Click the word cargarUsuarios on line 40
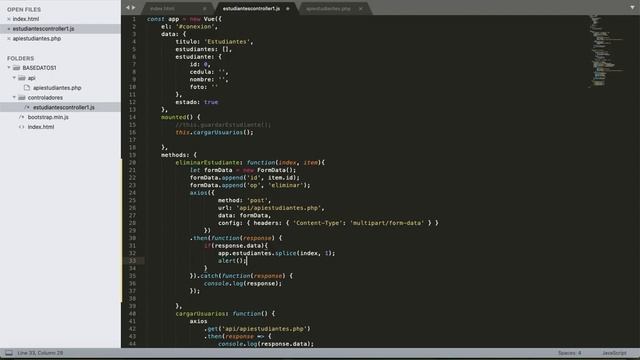640x360 pixels. 200,314
